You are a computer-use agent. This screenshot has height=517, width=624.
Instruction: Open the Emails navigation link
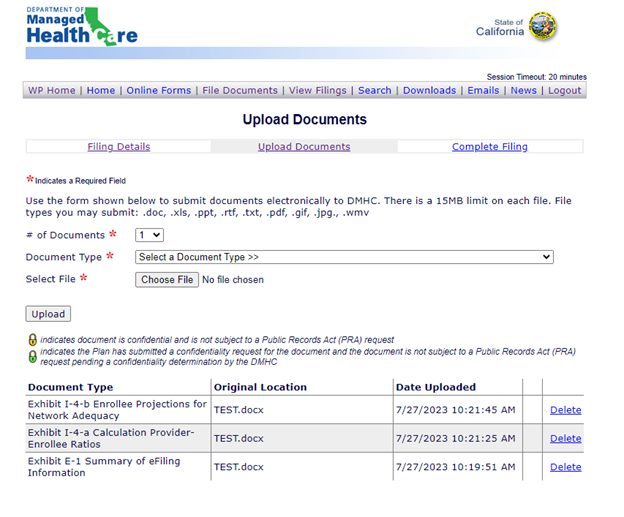(483, 90)
